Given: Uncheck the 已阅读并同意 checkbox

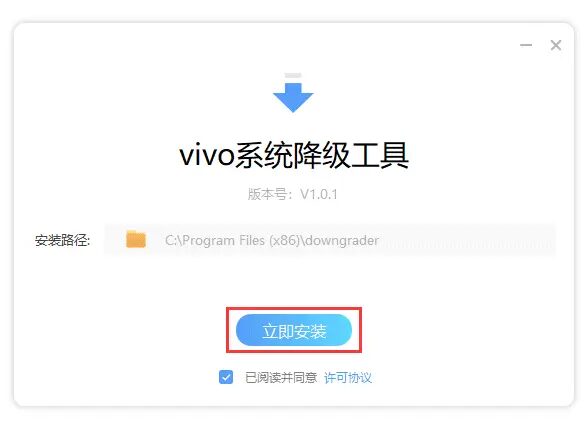Looking at the screenshot, I should [x=226, y=377].
